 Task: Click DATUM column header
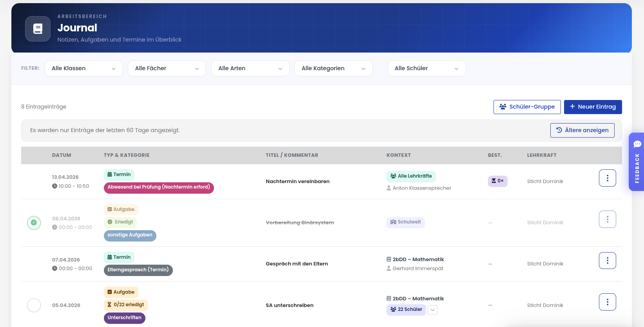coord(62,155)
